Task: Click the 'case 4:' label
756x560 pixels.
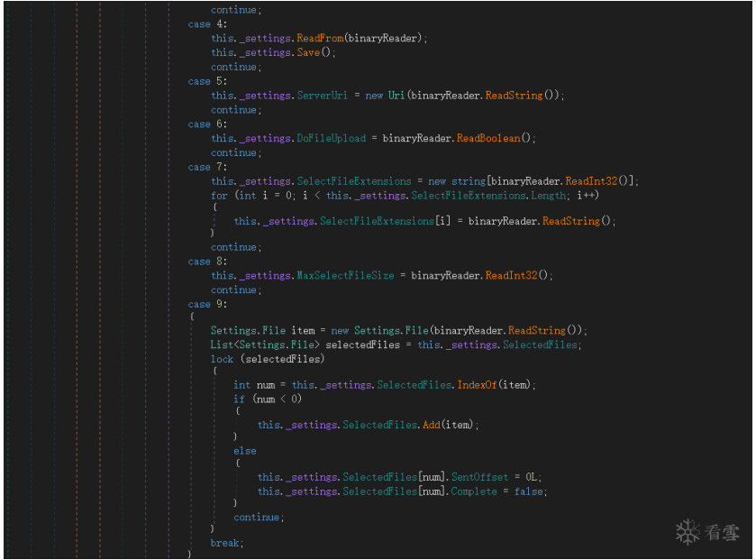Action: coord(207,24)
